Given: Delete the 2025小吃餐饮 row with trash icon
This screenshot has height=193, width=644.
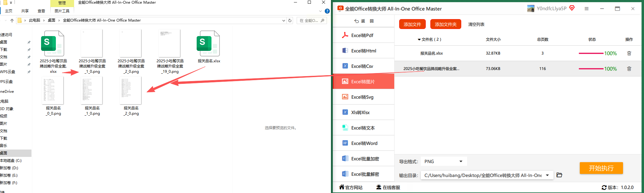Looking at the screenshot, I should [x=629, y=69].
